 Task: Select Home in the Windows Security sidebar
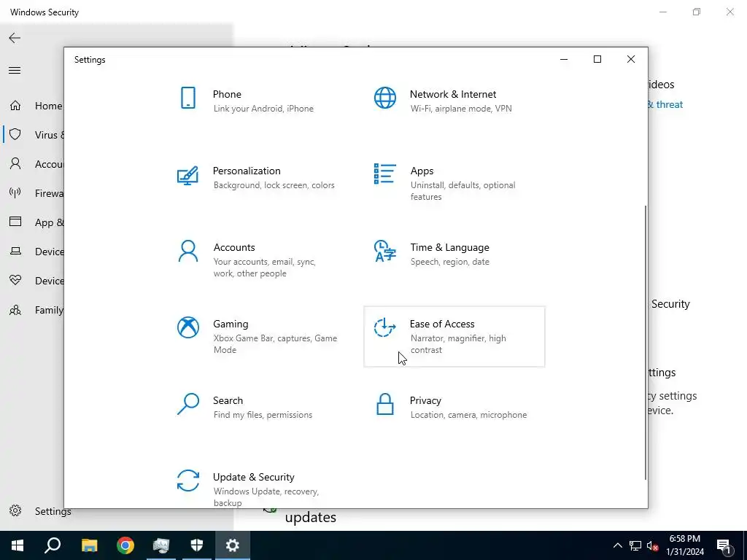pyautogui.click(x=48, y=106)
